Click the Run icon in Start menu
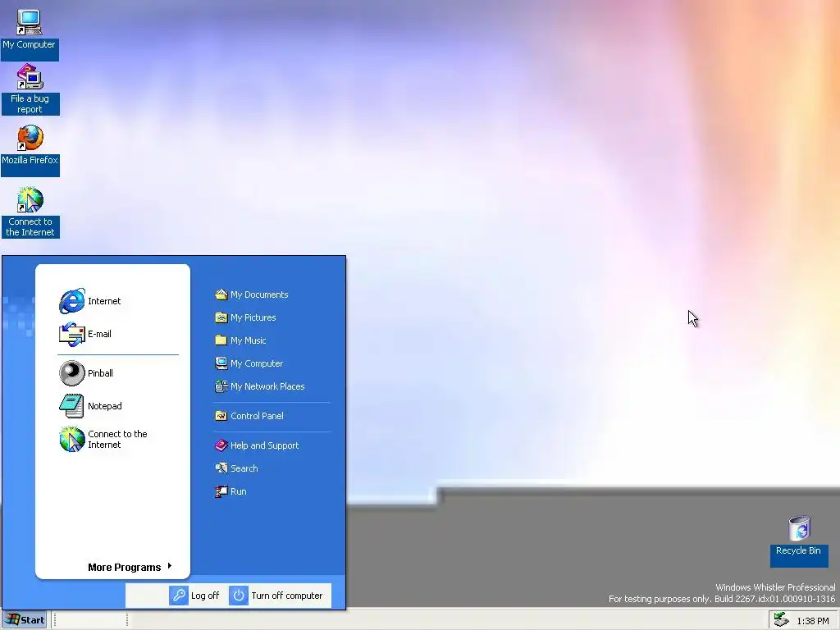Screen dimensions: 840x630 pos(221,491)
